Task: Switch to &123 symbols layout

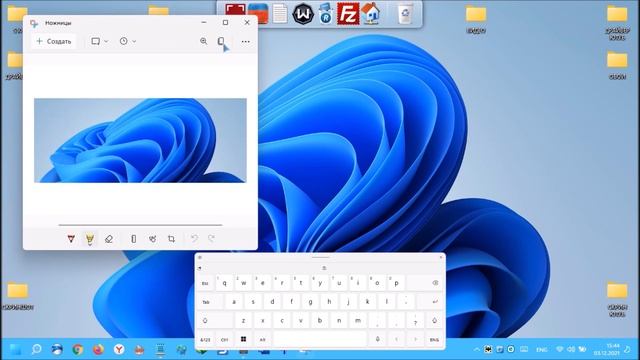Action: point(205,339)
